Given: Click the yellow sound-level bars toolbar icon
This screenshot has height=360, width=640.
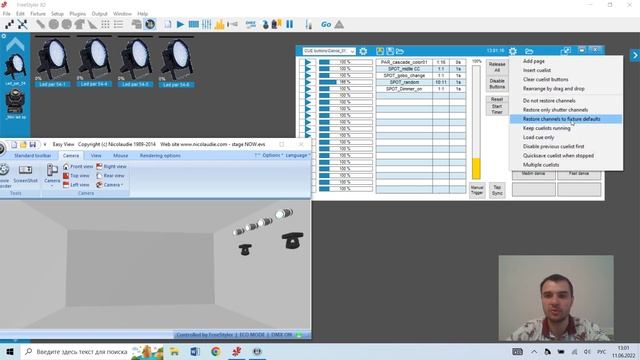Looking at the screenshot, I should (x=220, y=24).
